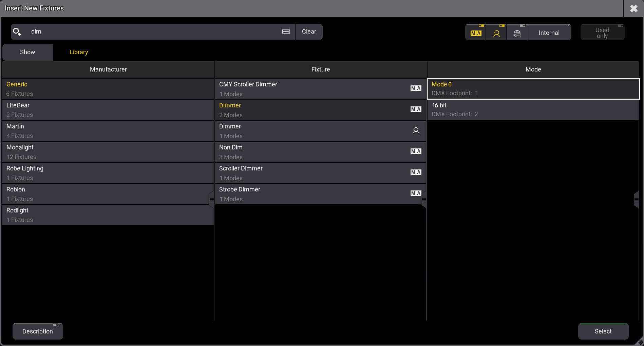Click MA icon on Strobe Dimmer row
This screenshot has height=346, width=644.
click(416, 194)
